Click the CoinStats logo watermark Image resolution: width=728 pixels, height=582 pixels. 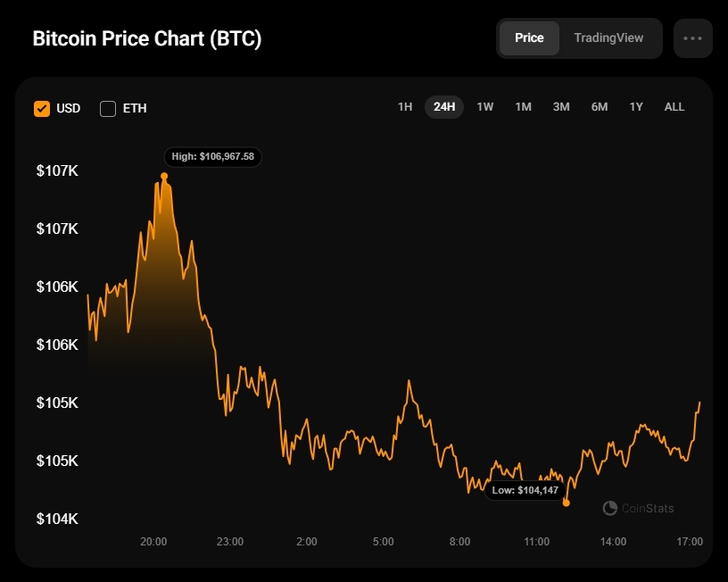pos(638,508)
